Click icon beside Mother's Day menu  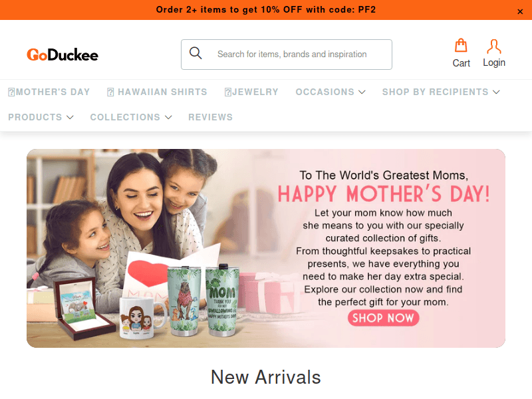click(x=11, y=92)
